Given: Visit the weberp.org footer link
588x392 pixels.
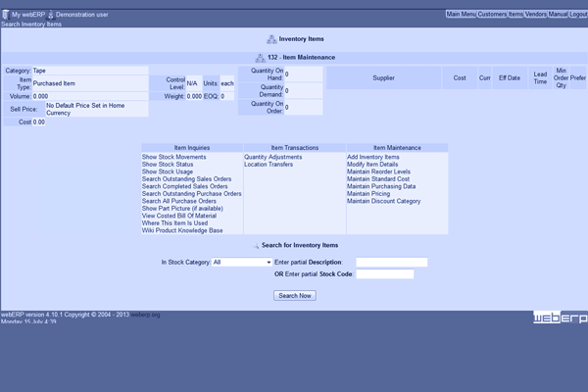Looking at the screenshot, I should (146, 315).
